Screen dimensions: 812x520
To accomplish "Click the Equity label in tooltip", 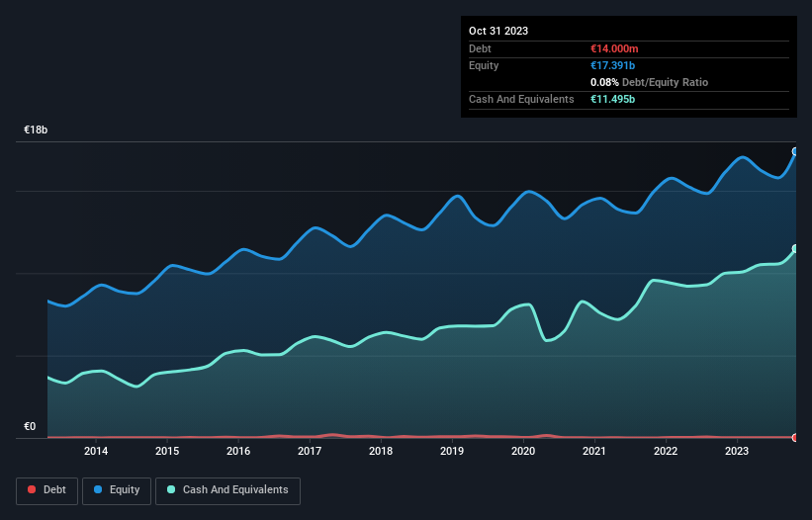I will click(484, 65).
